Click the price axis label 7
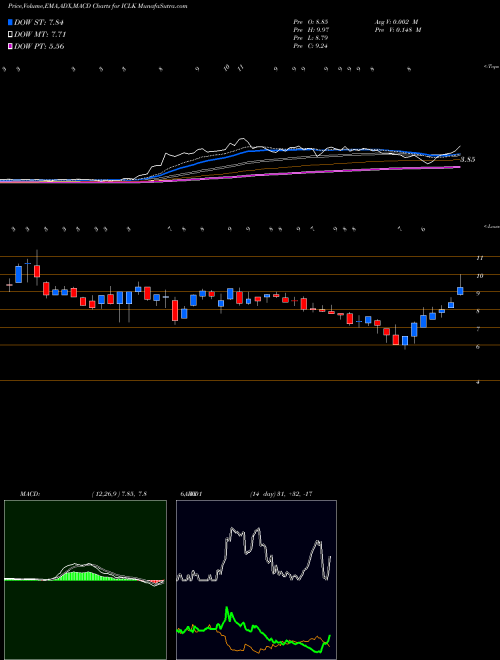 478,329
